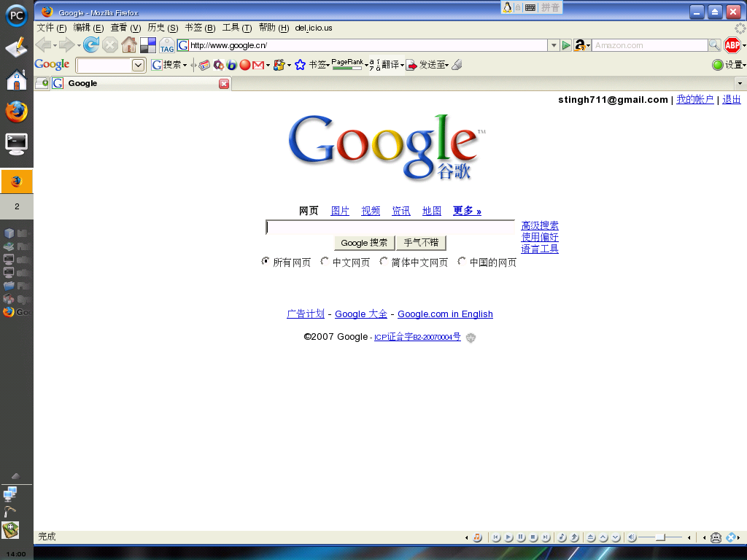Play media with the status bar play button
747x560 pixels.
pos(508,537)
